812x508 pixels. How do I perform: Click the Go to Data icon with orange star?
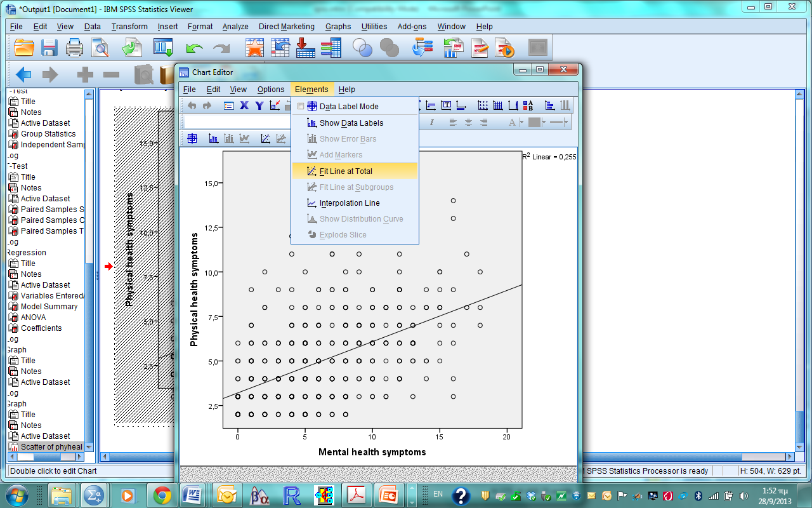pyautogui.click(x=254, y=48)
